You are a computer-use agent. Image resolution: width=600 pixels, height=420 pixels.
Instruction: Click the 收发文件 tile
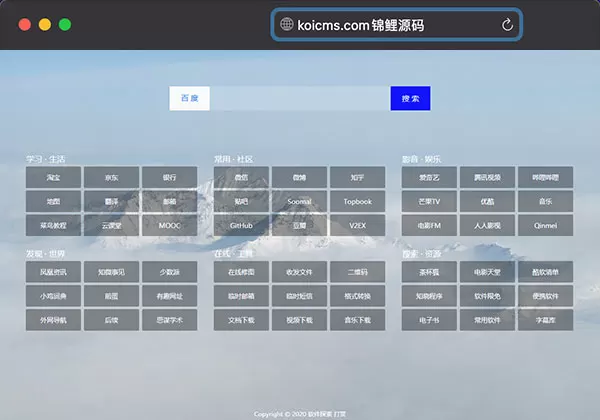300,272
